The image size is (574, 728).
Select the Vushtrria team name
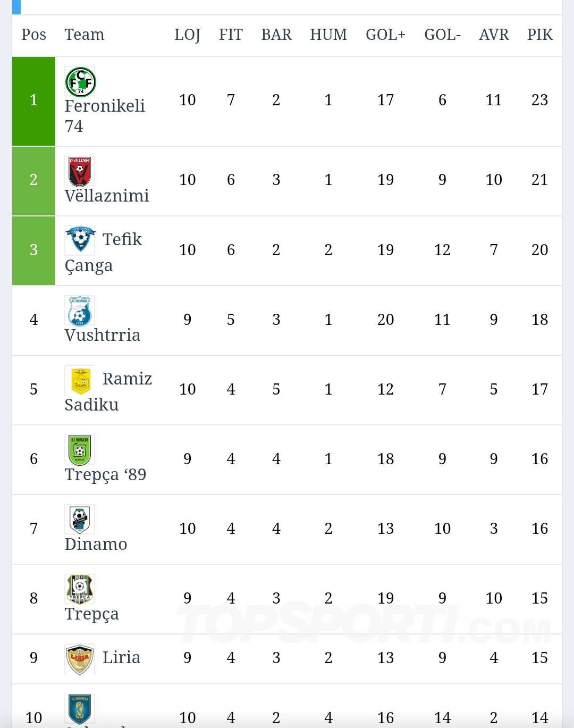103,335
